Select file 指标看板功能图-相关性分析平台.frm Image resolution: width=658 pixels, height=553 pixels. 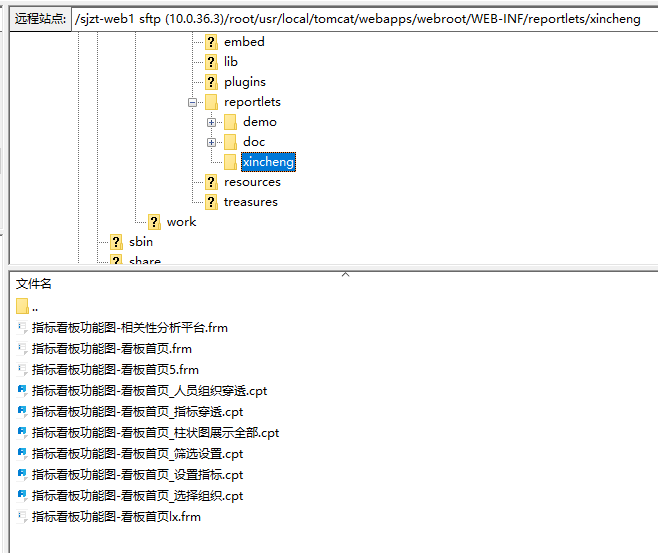[x=130, y=328]
